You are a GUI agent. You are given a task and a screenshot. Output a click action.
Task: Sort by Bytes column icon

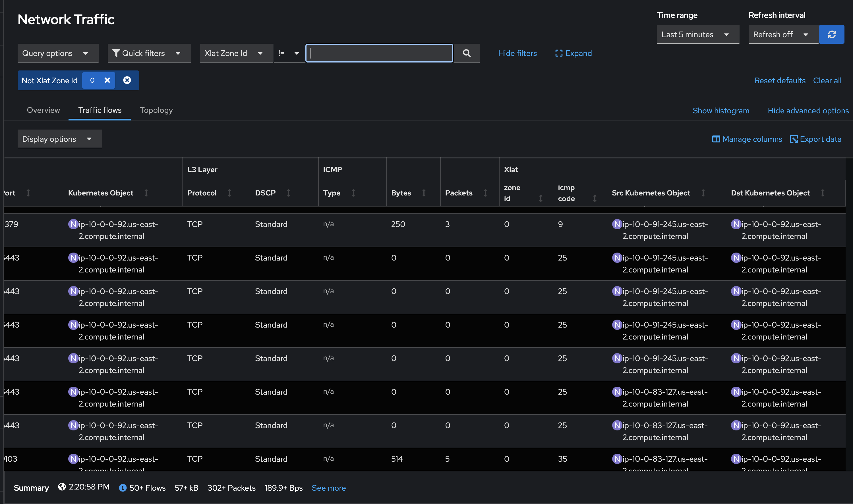tap(424, 193)
